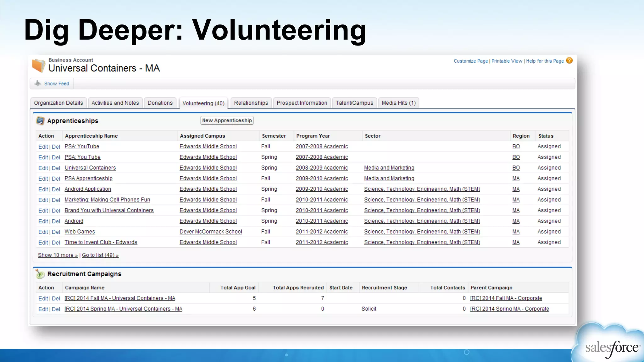
Task: Open Time to Invent Club - Edwards
Action: pyautogui.click(x=101, y=242)
